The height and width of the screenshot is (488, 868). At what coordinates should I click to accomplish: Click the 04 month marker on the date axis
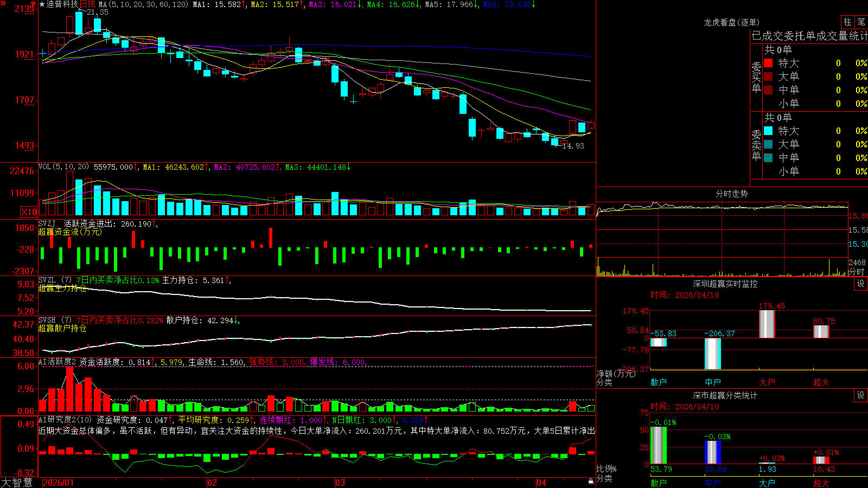pos(541,483)
